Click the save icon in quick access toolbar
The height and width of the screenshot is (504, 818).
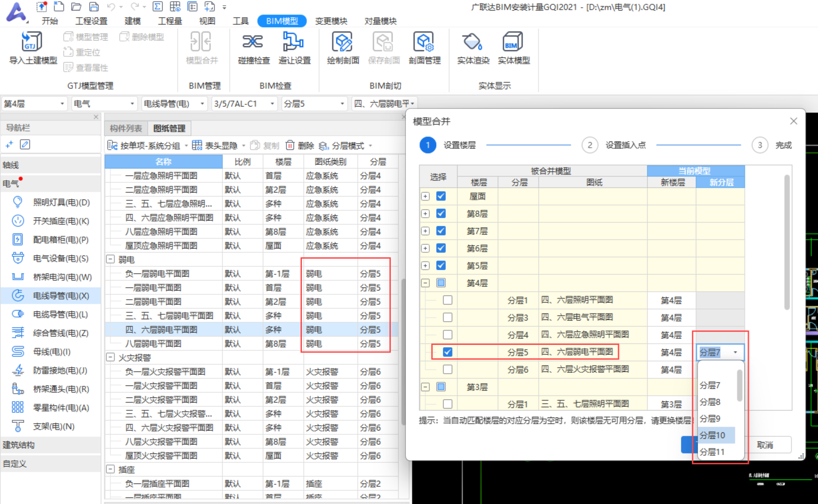[x=94, y=7]
